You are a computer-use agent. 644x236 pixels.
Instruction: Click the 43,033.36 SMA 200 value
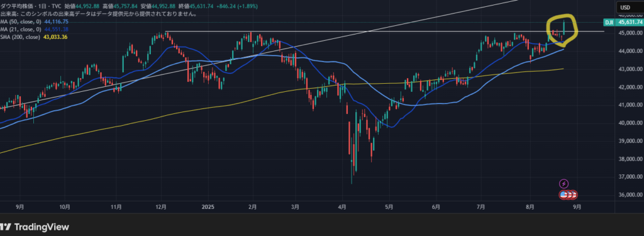click(x=55, y=37)
